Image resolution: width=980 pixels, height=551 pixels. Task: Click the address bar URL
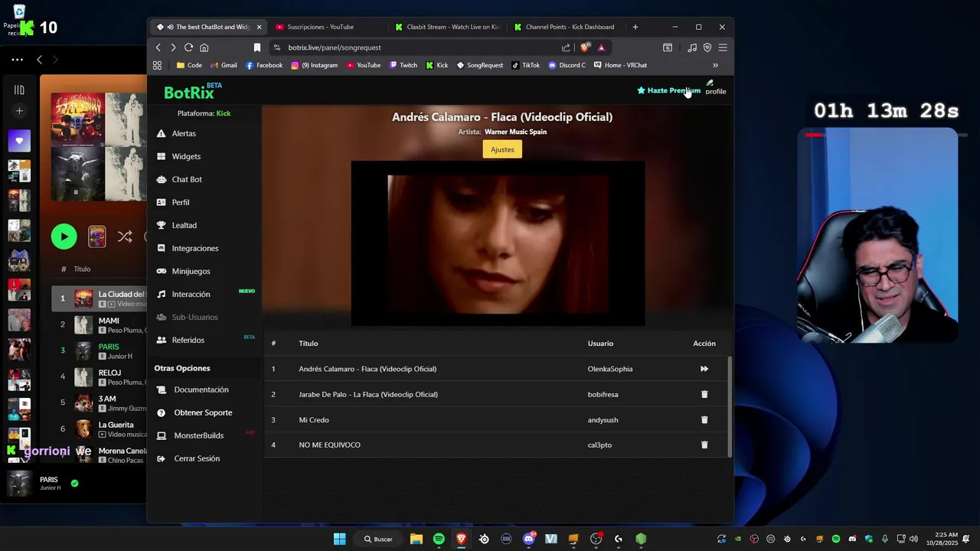click(335, 47)
